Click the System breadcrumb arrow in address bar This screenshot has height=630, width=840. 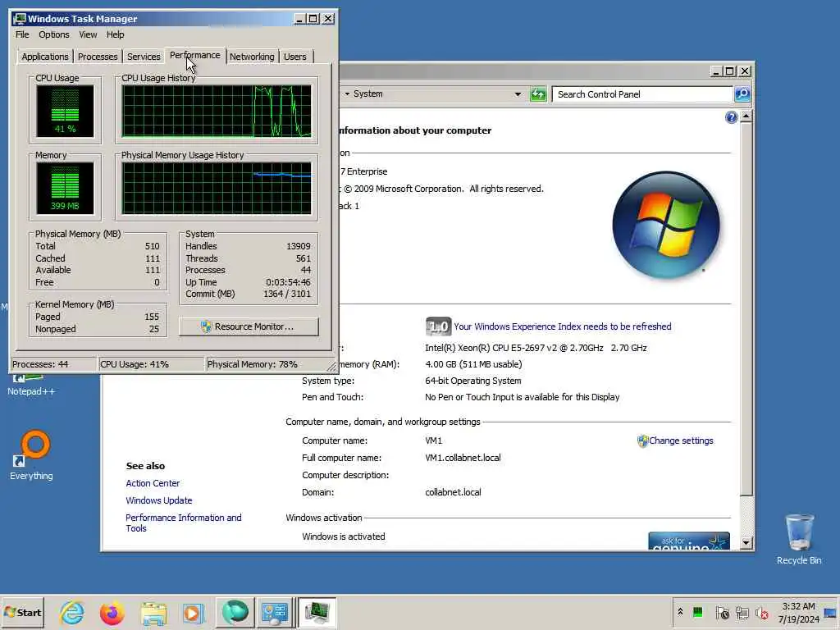(x=347, y=94)
